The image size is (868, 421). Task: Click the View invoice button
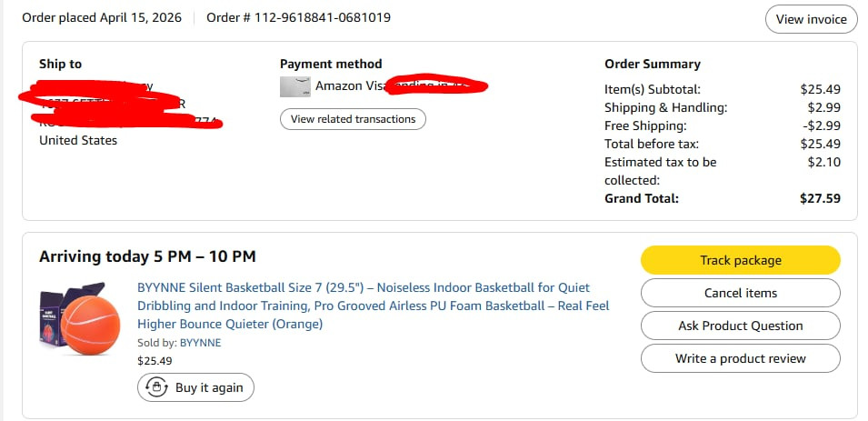[x=811, y=19]
